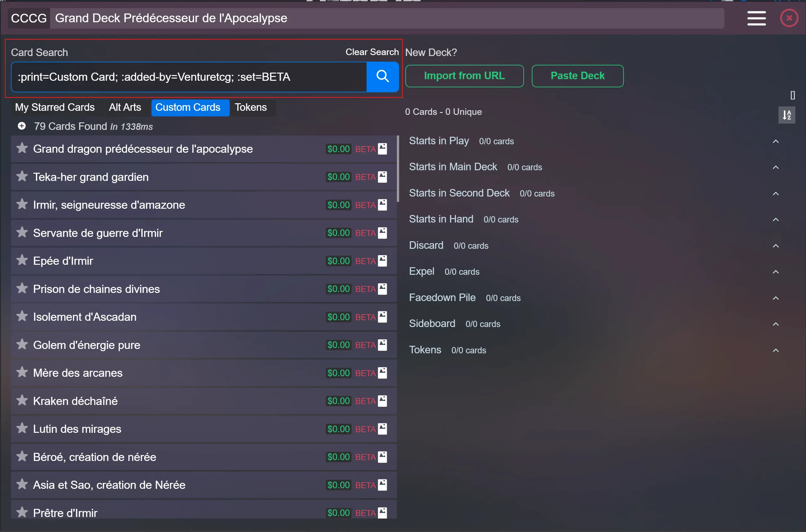Click the plus icon beside 79 Cards Found
The height and width of the screenshot is (532, 806).
22,126
